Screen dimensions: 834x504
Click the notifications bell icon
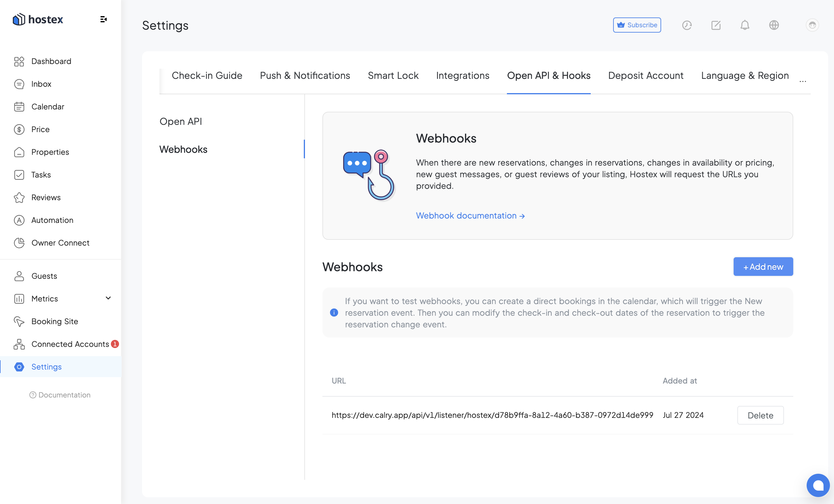coord(746,25)
